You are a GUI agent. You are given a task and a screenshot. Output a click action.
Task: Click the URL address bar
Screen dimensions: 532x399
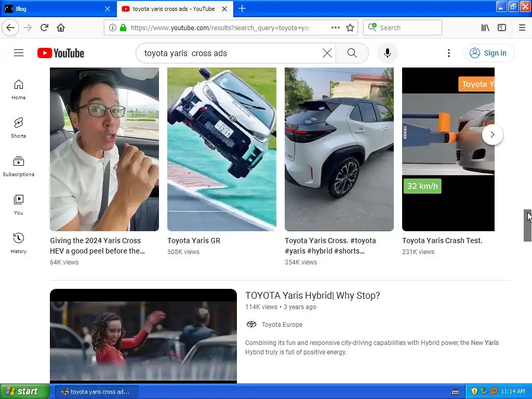[231, 28]
